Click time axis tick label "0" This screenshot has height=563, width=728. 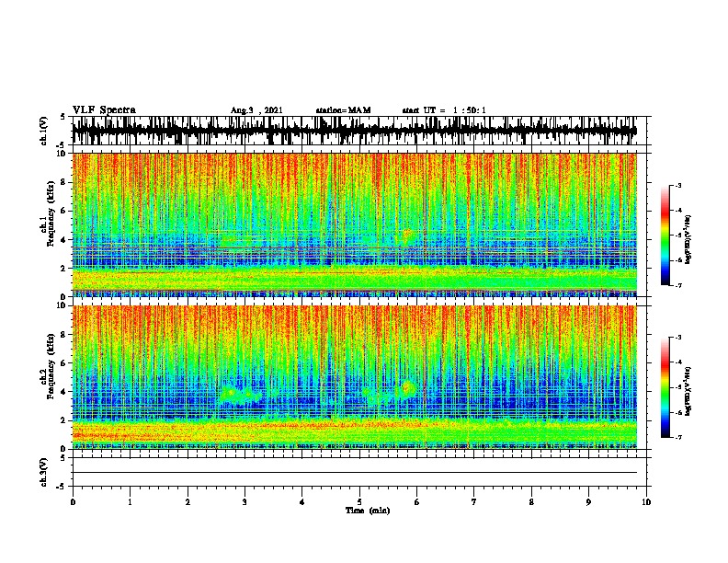[73, 502]
